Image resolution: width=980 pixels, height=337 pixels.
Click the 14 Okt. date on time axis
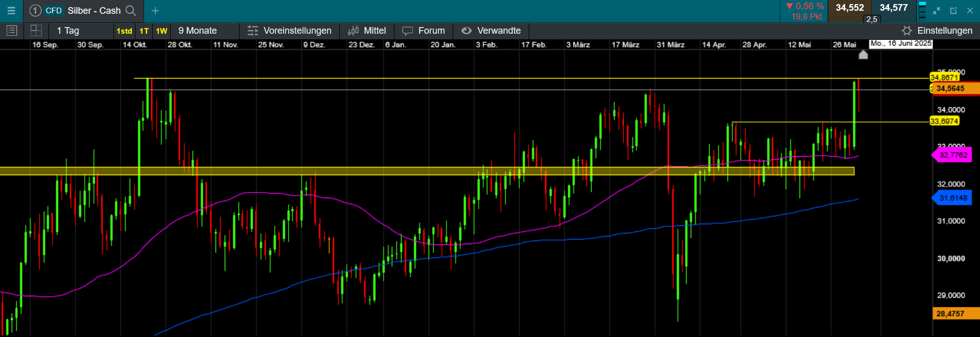134,44
